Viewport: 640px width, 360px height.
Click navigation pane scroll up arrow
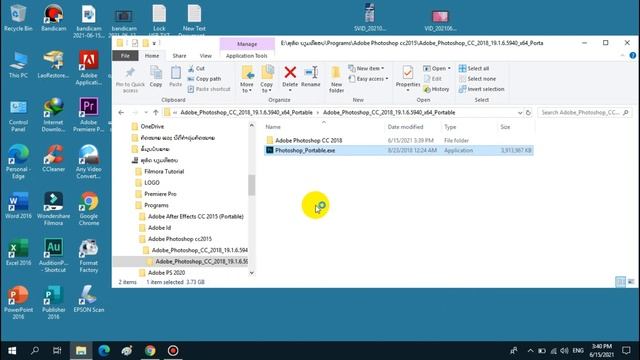251,126
